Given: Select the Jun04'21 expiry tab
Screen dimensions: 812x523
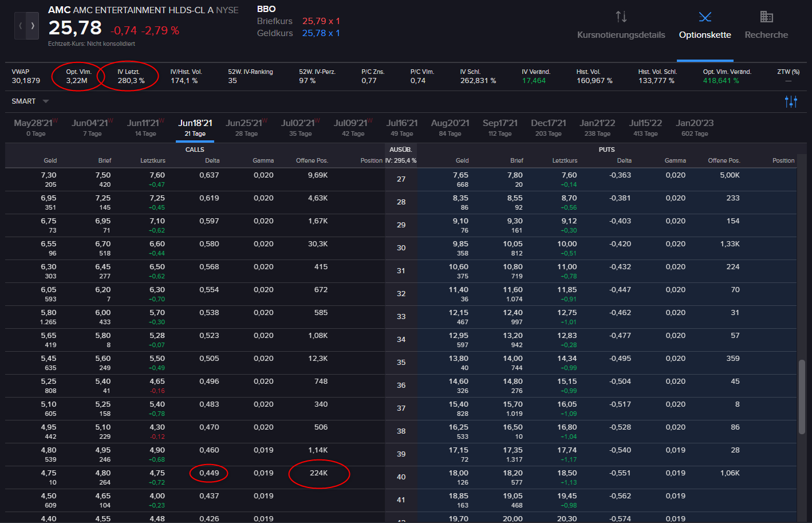Looking at the screenshot, I should 92,128.
